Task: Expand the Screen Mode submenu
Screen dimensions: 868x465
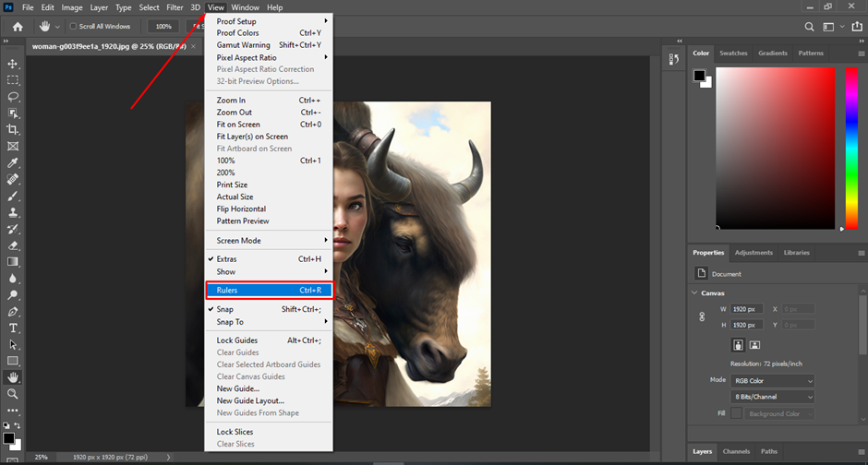Action: coord(269,241)
